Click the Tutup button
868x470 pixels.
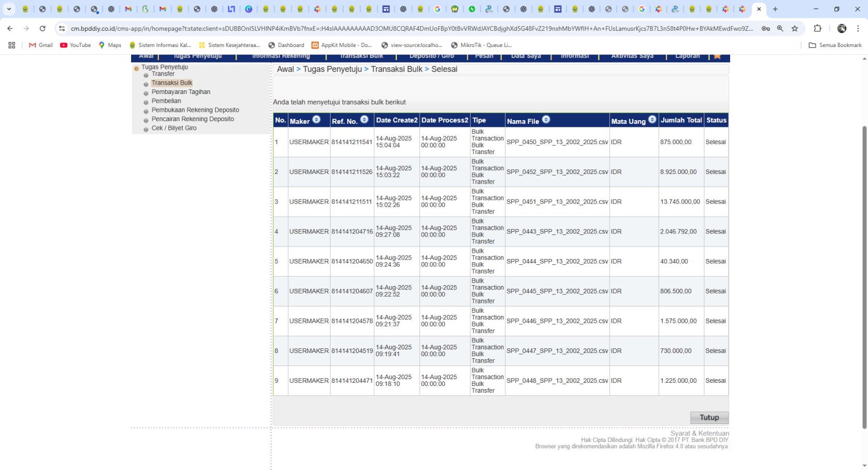709,417
